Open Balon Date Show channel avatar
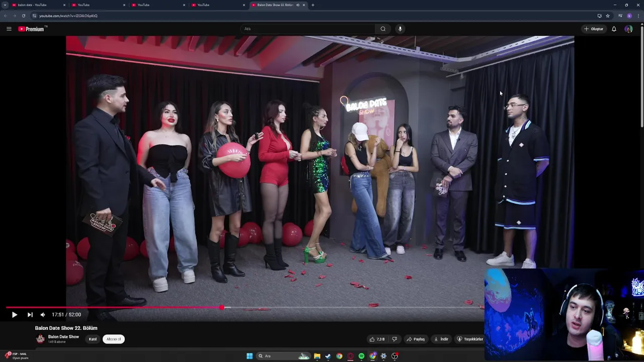 40,339
